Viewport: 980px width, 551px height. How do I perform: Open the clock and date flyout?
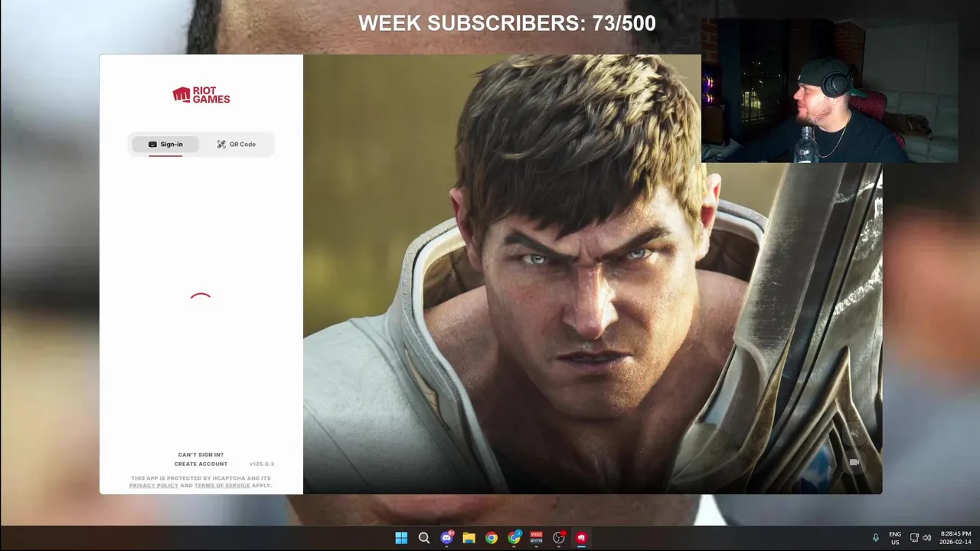coord(956,538)
